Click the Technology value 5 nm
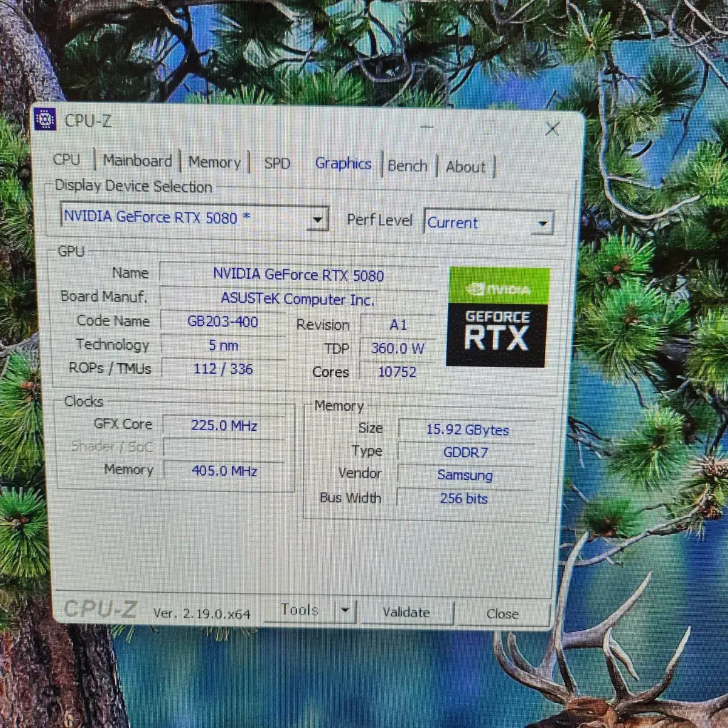This screenshot has width=728, height=728. (223, 345)
